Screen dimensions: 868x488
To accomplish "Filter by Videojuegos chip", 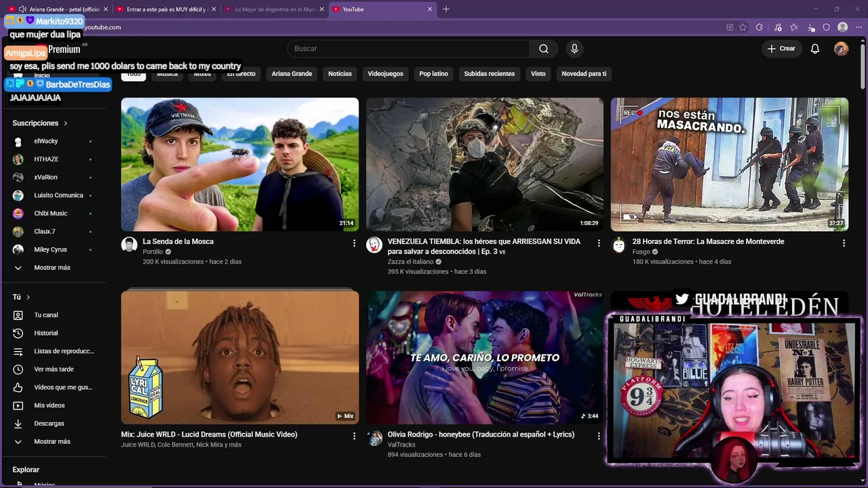I will pyautogui.click(x=385, y=74).
